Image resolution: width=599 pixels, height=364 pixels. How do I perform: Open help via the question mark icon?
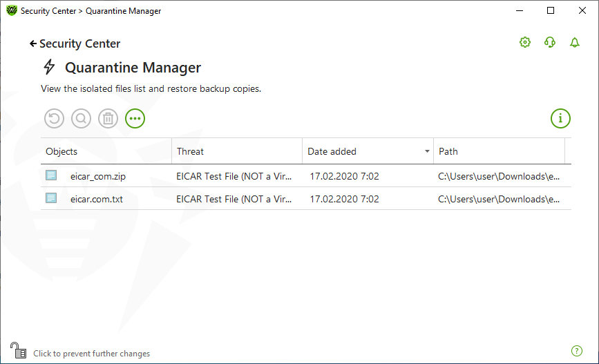(576, 351)
